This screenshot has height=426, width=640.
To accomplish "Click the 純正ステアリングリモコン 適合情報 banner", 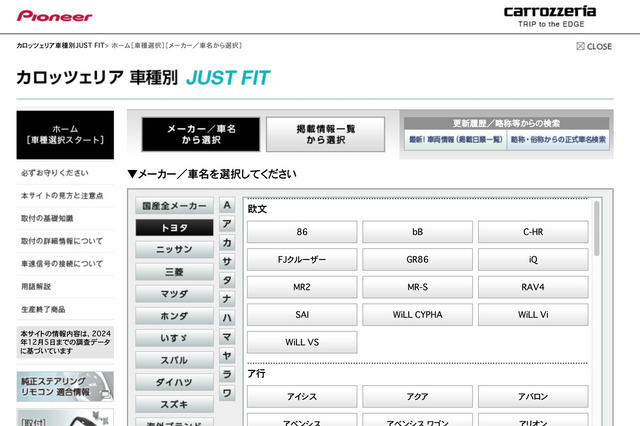I will tap(65, 386).
